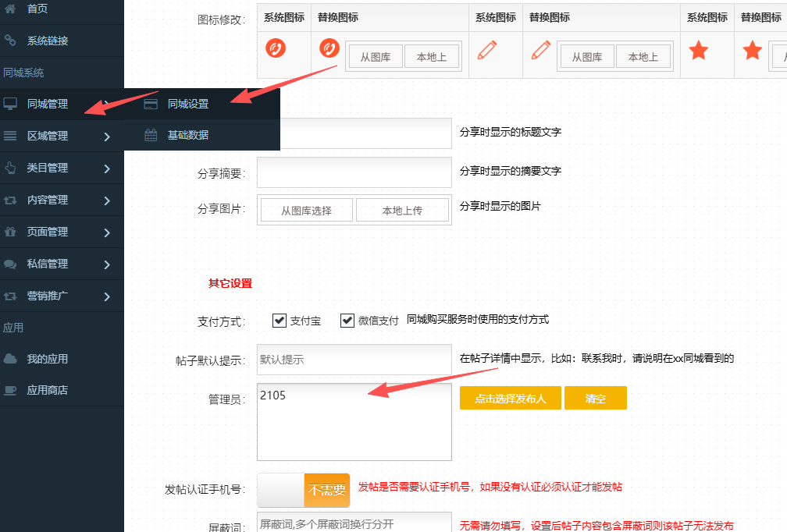The image size is (787, 532).
Task: Open the 同城设置 submenu item
Action: pos(187,103)
